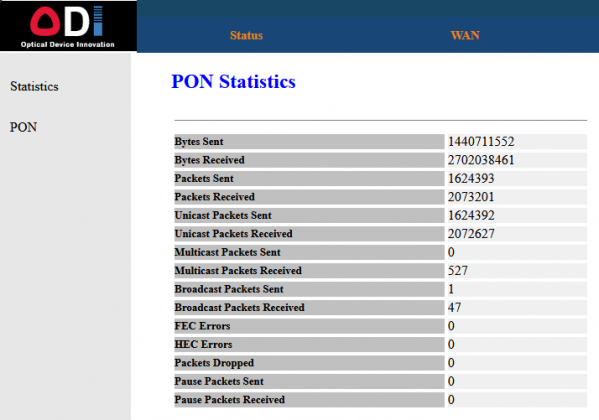Click the Packets Received value 2073201
Viewport: 599px width, 420px height.
(471, 197)
